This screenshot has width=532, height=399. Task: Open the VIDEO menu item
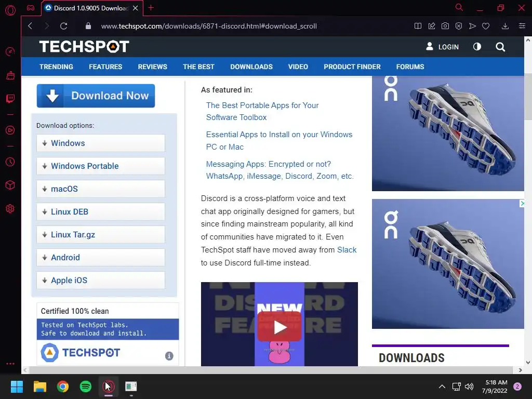pos(298,67)
